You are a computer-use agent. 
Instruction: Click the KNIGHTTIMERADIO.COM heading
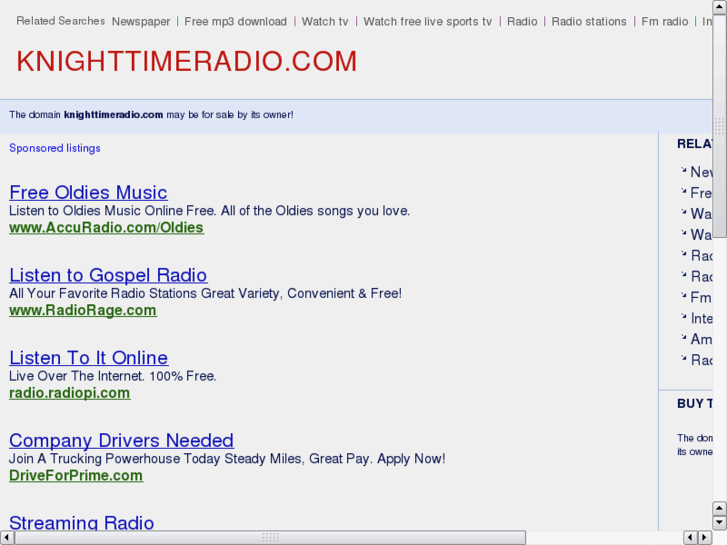tap(186, 61)
